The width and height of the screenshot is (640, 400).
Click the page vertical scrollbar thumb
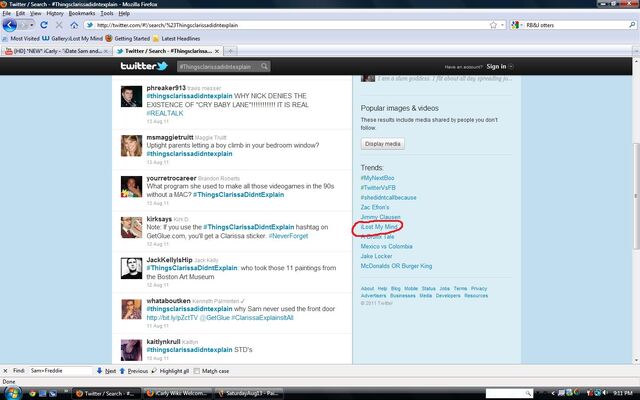(x=636, y=196)
